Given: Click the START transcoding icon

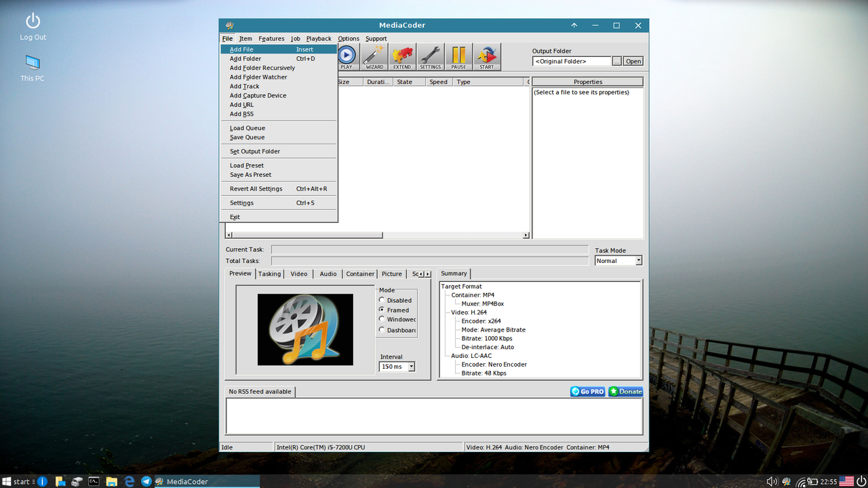Looking at the screenshot, I should click(x=486, y=57).
